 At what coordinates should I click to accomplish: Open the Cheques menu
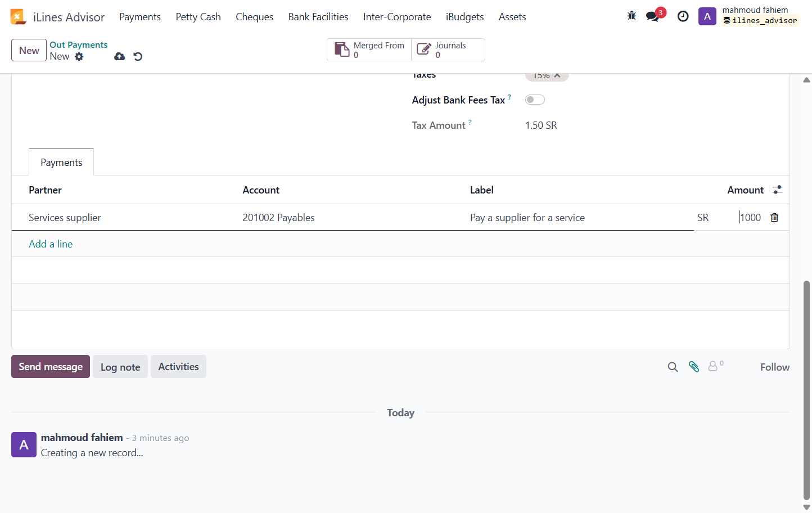(254, 17)
